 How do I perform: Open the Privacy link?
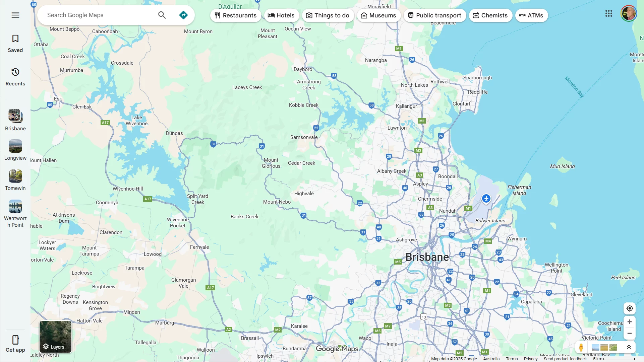(531, 359)
